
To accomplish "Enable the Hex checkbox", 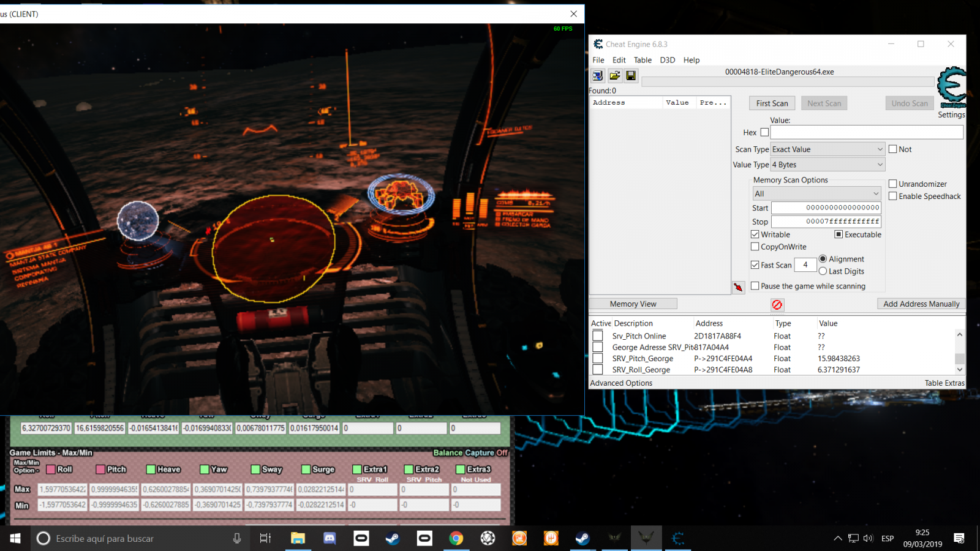I will tap(764, 132).
